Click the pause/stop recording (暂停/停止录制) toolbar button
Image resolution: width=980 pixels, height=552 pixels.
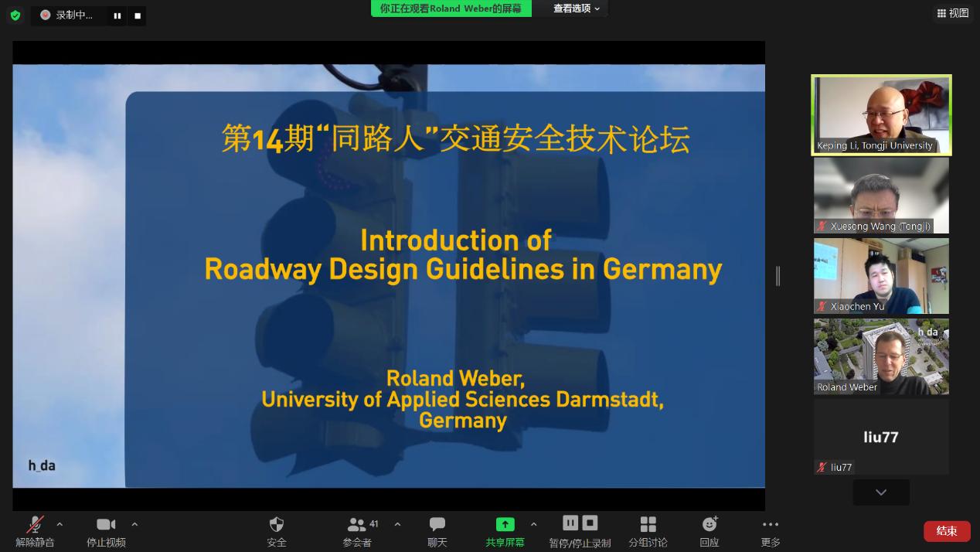click(580, 525)
